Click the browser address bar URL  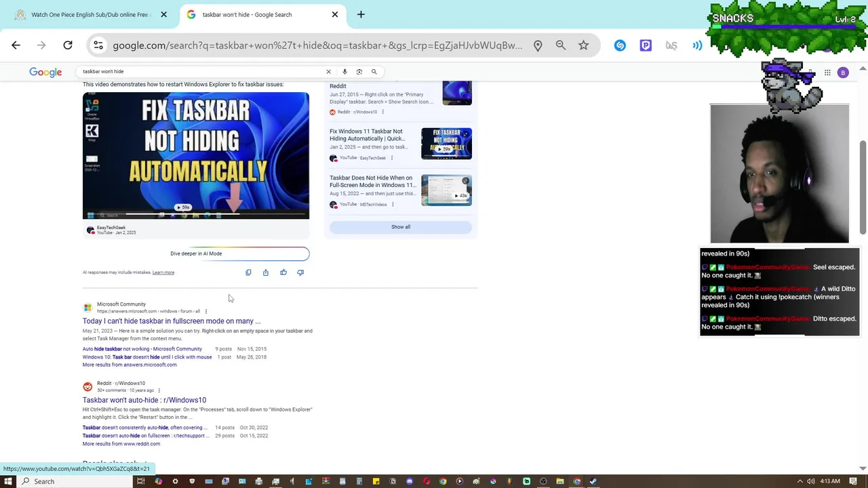coord(317,45)
